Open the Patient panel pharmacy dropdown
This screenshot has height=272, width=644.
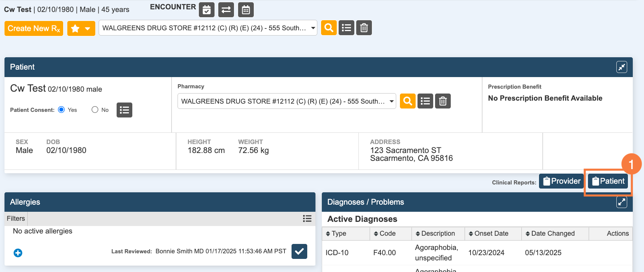point(287,101)
